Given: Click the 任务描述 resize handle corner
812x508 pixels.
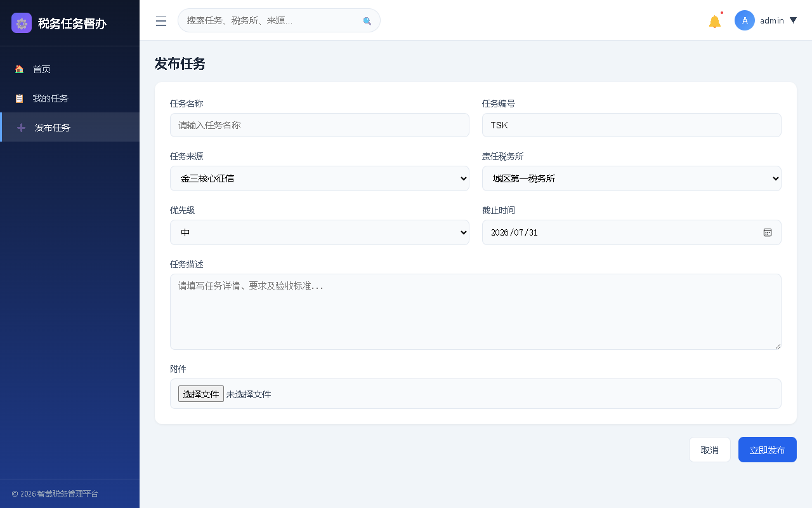Looking at the screenshot, I should (777, 345).
